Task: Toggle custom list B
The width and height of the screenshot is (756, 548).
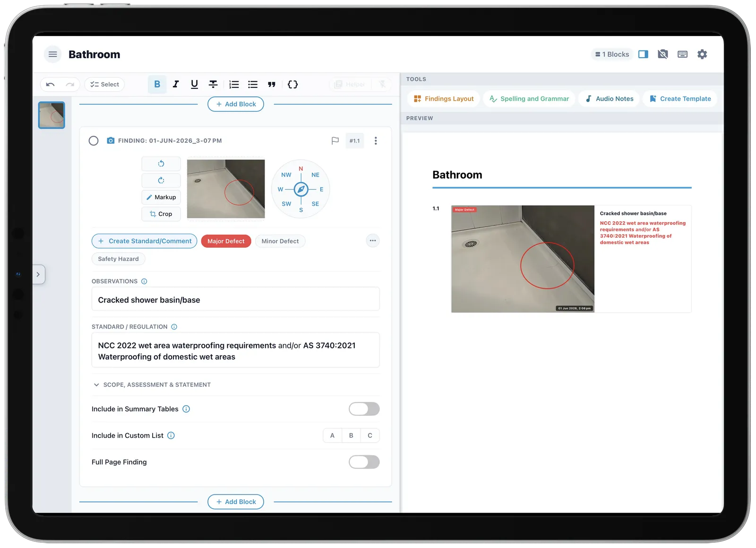Action: point(351,435)
